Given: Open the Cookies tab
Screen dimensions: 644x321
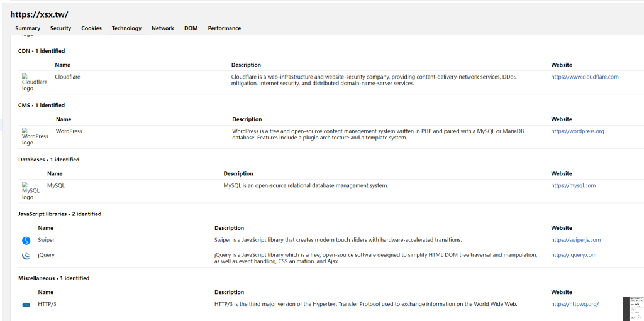Looking at the screenshot, I should [x=91, y=28].
